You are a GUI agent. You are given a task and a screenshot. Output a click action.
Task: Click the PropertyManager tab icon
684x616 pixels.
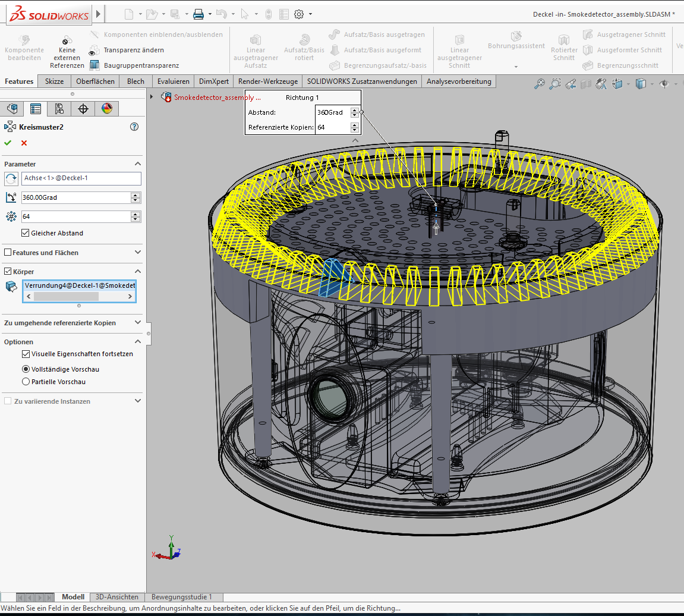click(36, 108)
